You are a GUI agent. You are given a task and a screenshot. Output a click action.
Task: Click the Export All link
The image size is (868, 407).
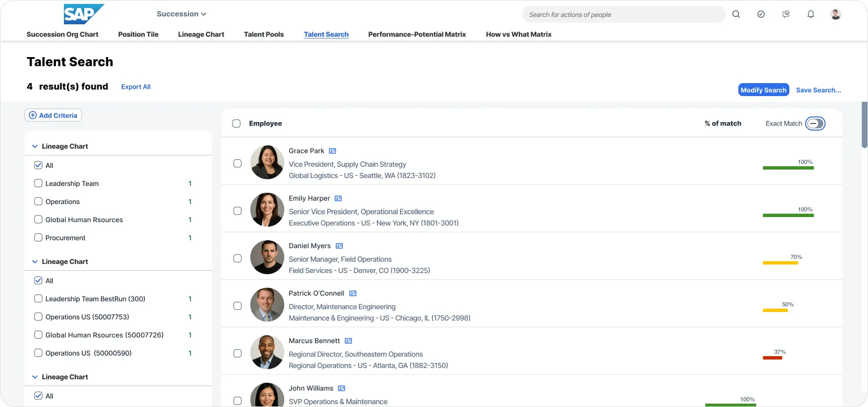[x=135, y=86]
